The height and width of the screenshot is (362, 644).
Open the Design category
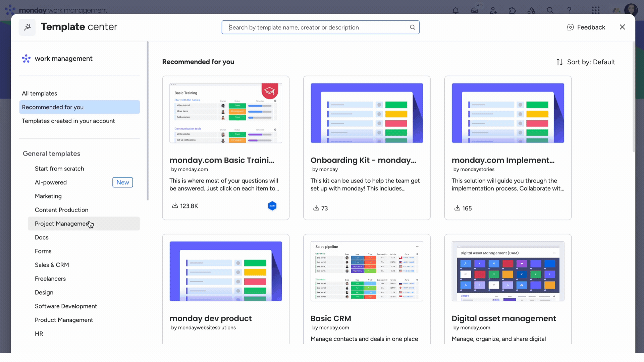pyautogui.click(x=84, y=292)
